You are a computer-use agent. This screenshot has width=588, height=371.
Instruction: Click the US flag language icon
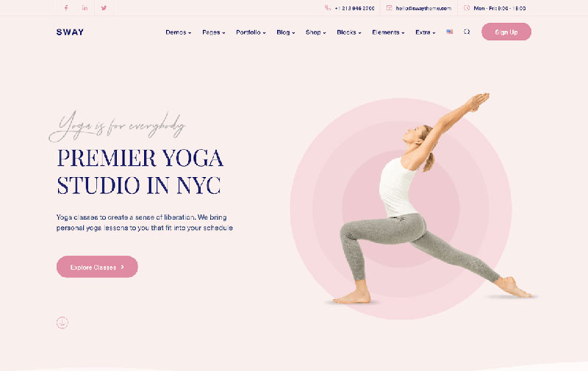[449, 32]
